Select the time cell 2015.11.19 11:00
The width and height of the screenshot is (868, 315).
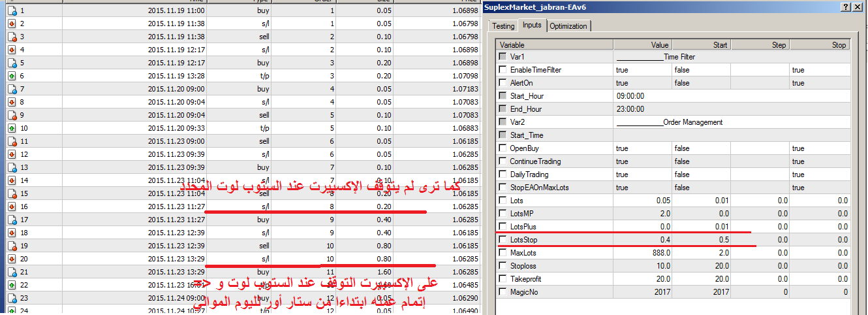click(176, 10)
